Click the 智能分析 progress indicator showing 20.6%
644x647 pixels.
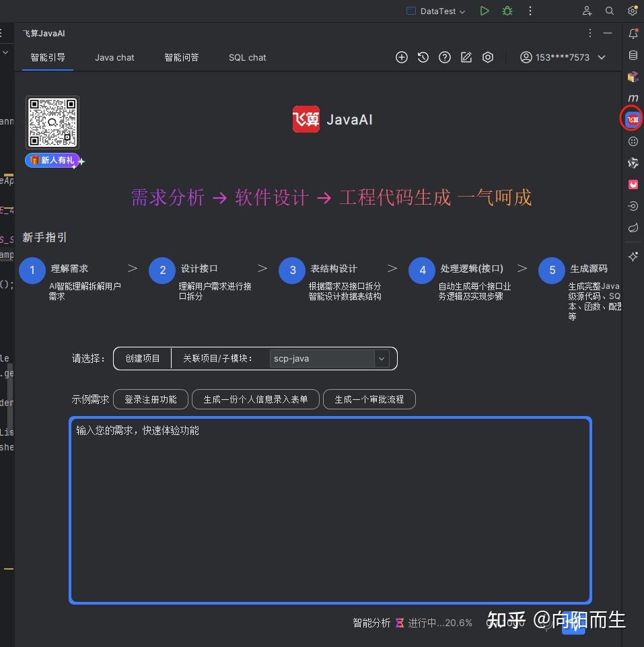point(412,623)
